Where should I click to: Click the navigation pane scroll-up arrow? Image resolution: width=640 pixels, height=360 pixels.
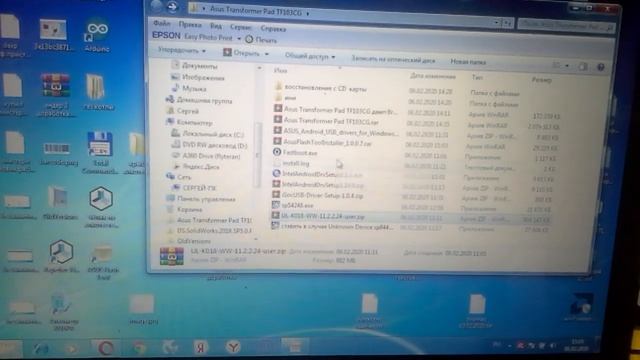click(x=259, y=68)
